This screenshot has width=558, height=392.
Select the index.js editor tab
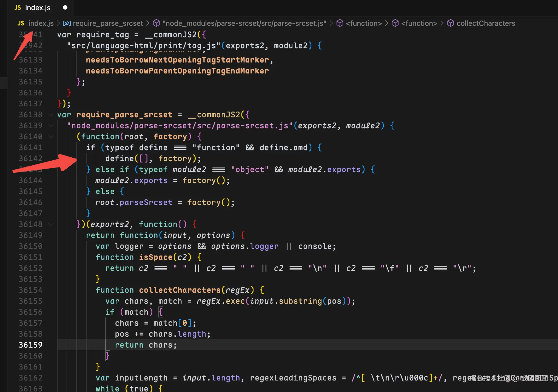[x=38, y=8]
